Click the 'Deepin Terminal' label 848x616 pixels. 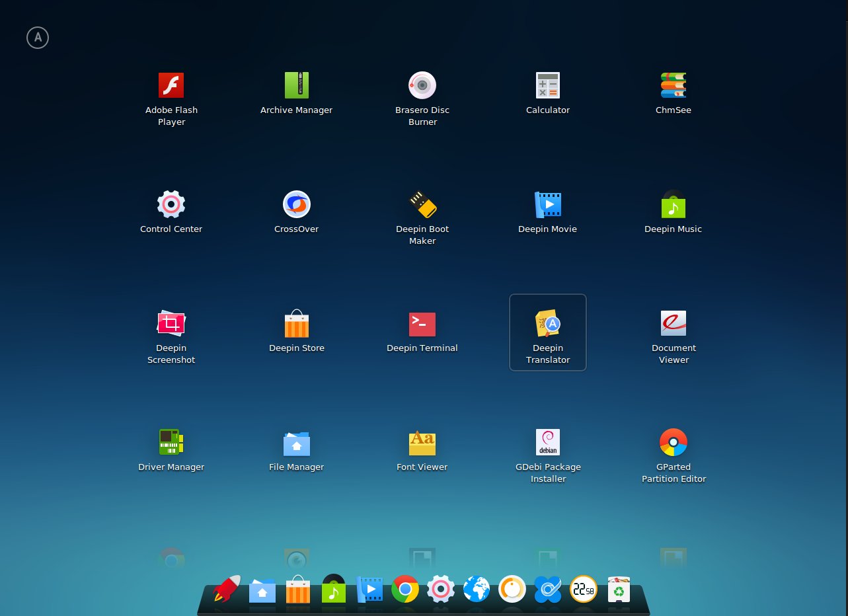tap(422, 348)
